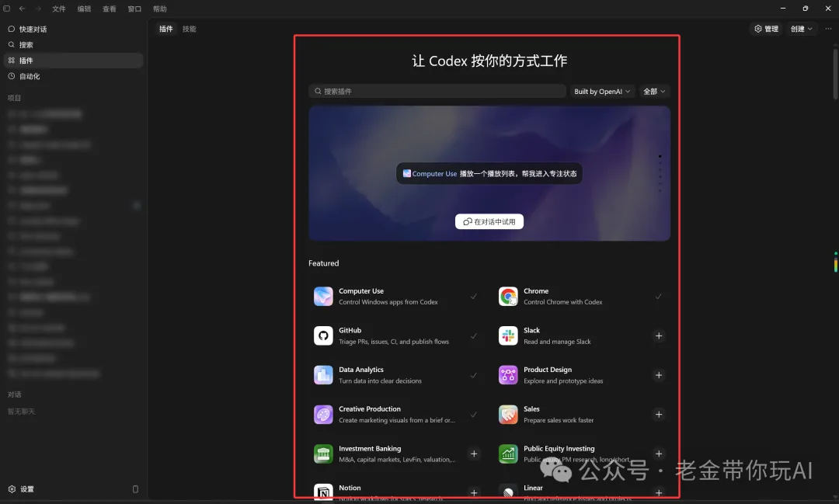Open the 查看 menu
839x504 pixels.
click(110, 9)
